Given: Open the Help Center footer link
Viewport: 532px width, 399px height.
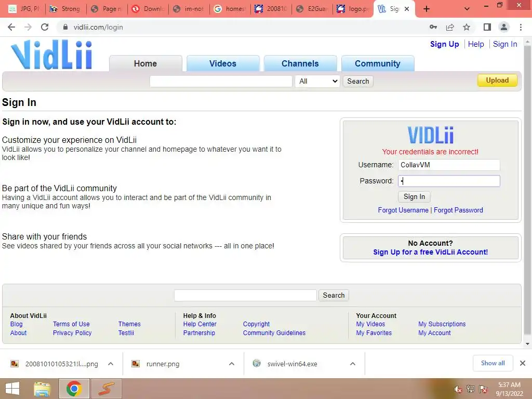Looking at the screenshot, I should click(x=200, y=324).
